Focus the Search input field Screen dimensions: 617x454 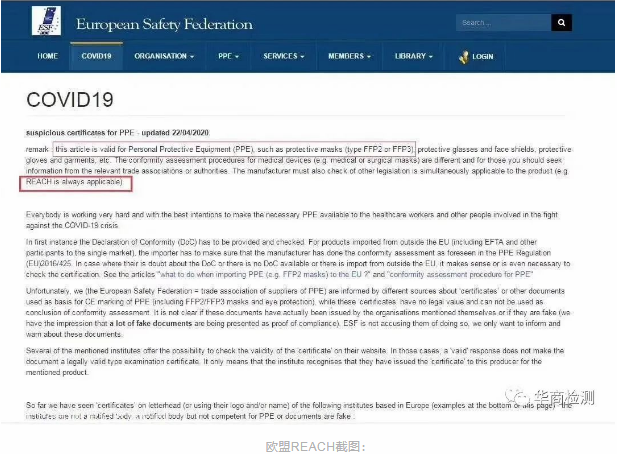click(504, 23)
